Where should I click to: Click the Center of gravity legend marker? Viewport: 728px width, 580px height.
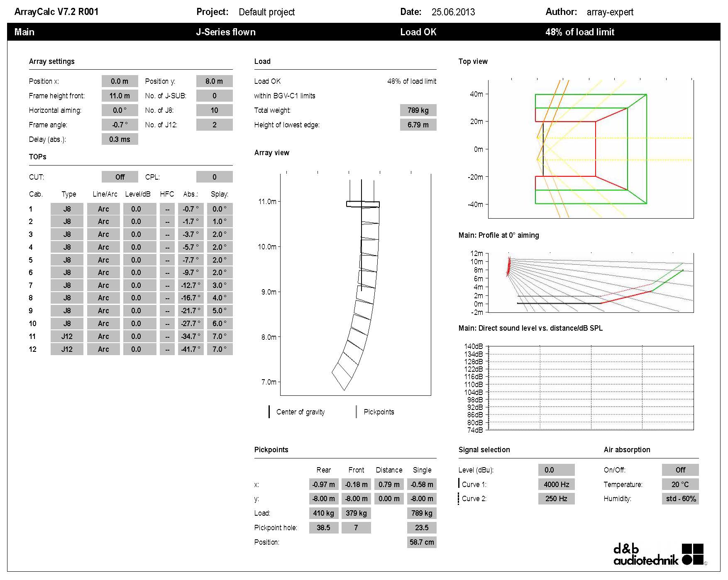point(269,412)
